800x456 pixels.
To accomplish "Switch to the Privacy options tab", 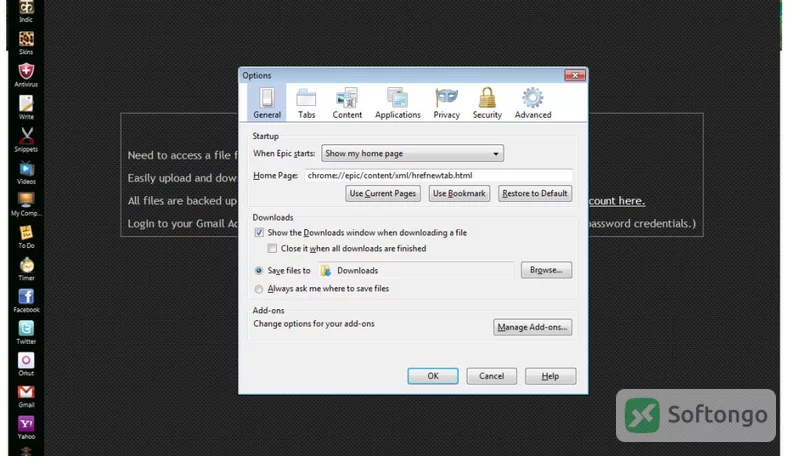I will (446, 103).
